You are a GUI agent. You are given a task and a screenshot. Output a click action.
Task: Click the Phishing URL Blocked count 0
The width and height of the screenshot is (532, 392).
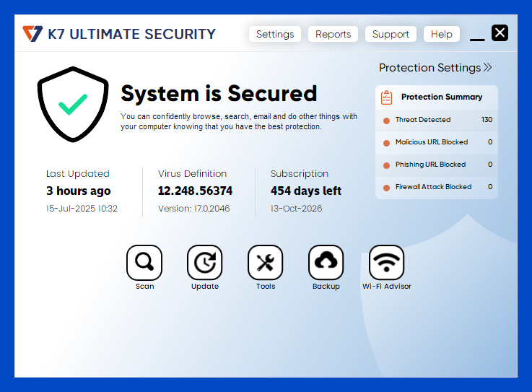(x=490, y=165)
